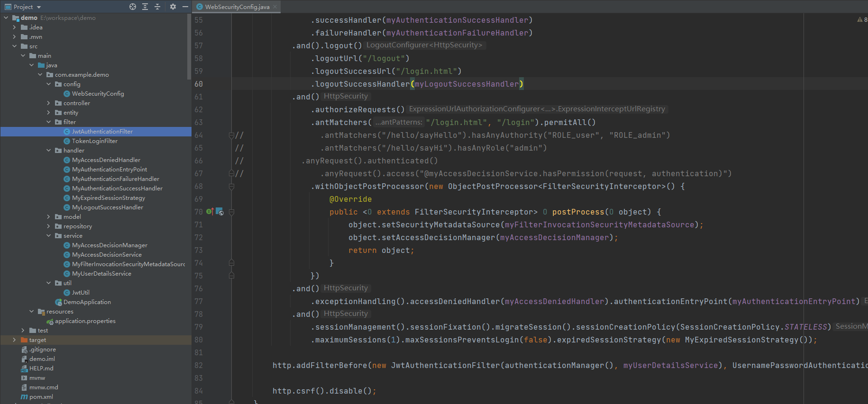
Task: Click myLogoutSuccessHandler in line 60 code
Action: pos(467,84)
